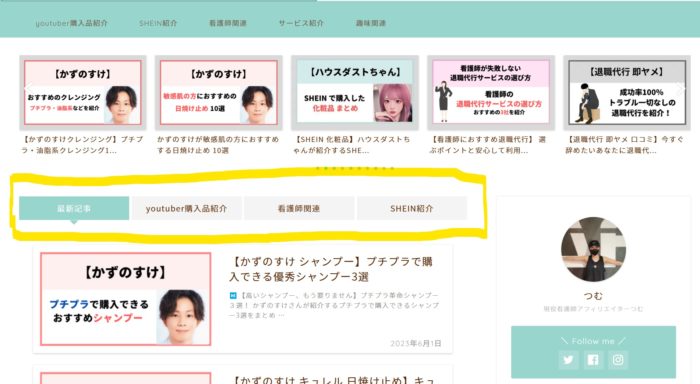Select the first carousel pagination dot
This screenshot has width=700, height=384.
[317, 168]
